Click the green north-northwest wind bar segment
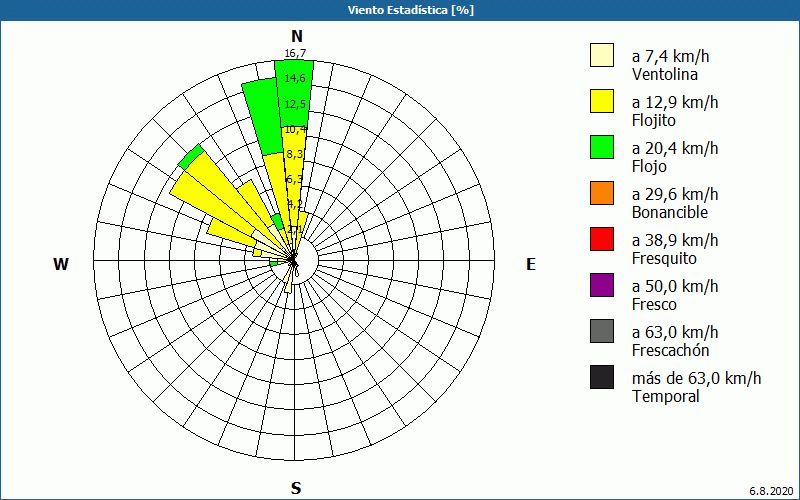 click(263, 116)
